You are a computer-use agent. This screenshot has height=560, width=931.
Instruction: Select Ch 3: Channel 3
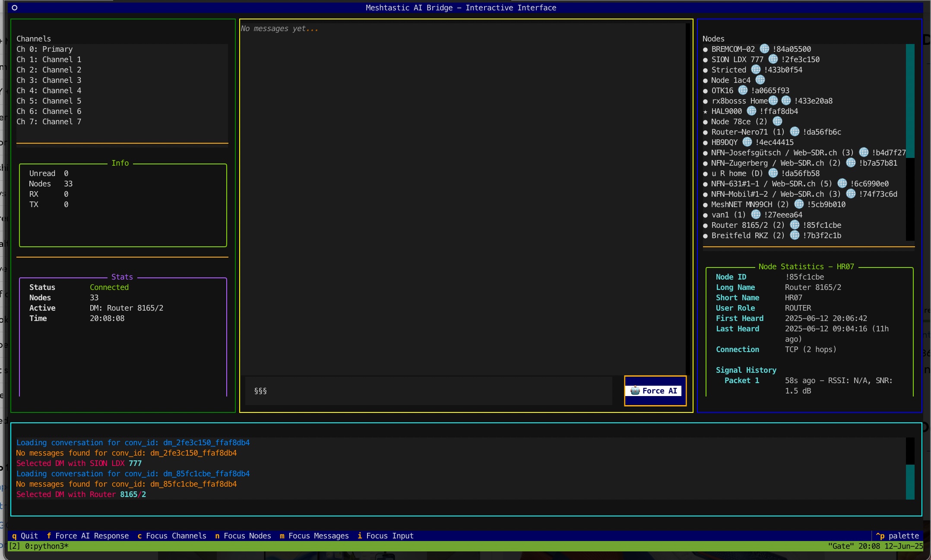(49, 80)
